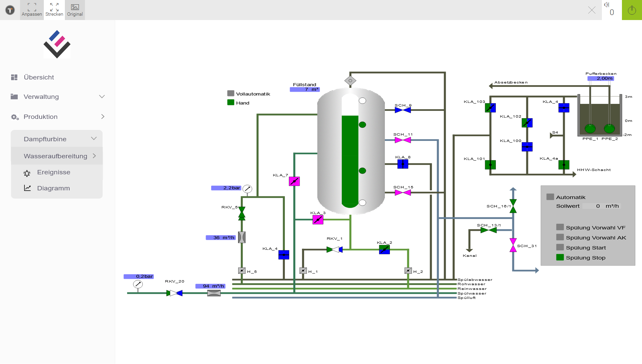This screenshot has height=364, width=642.
Task: Select the KLA_8 blue flap valve
Action: (403, 164)
